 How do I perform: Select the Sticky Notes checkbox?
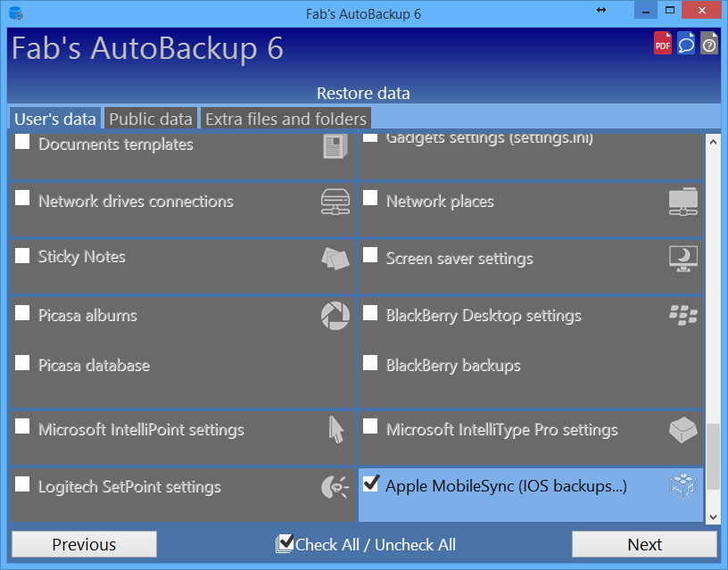(22, 255)
